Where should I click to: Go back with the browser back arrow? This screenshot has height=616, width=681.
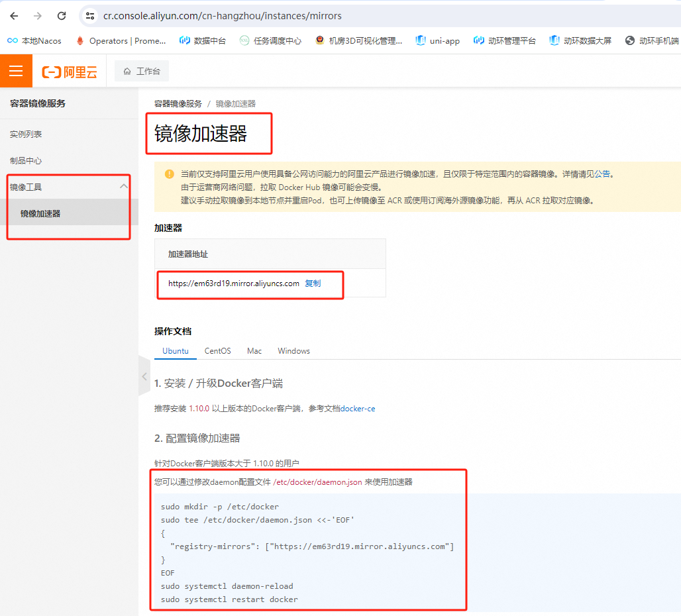tap(15, 16)
